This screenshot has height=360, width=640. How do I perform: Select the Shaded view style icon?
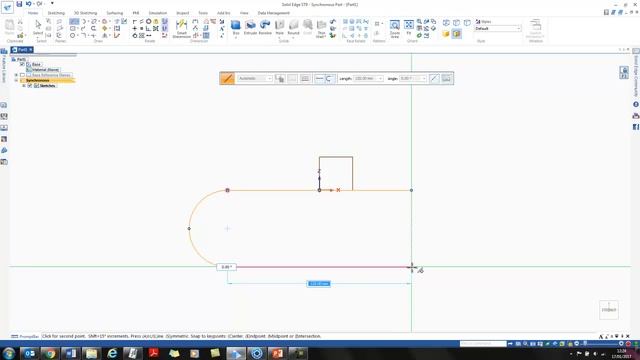(x=446, y=34)
